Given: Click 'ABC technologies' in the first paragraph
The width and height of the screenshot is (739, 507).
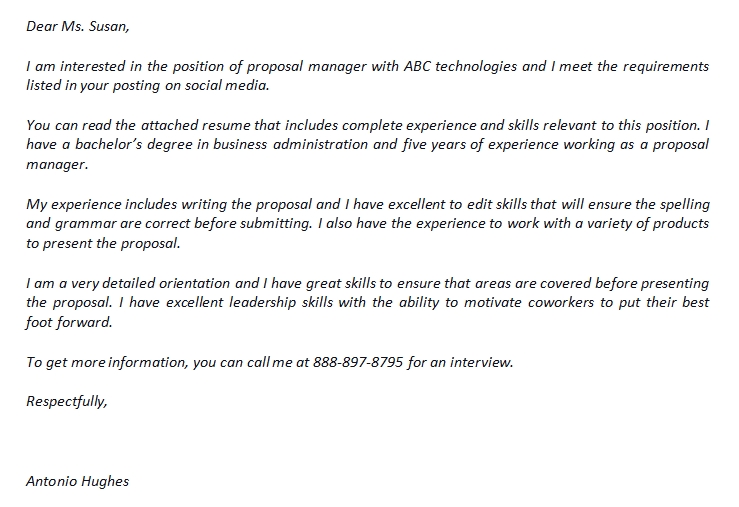Looking at the screenshot, I should tap(460, 66).
